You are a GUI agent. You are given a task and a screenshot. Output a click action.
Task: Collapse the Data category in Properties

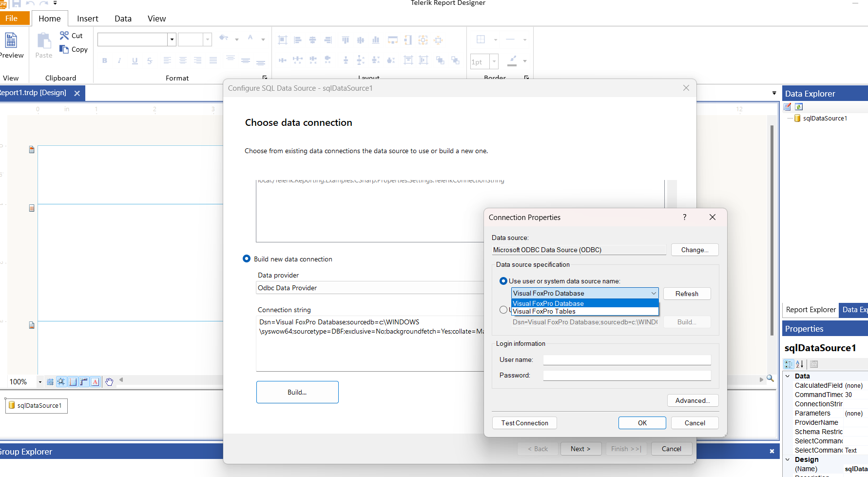pyautogui.click(x=788, y=376)
